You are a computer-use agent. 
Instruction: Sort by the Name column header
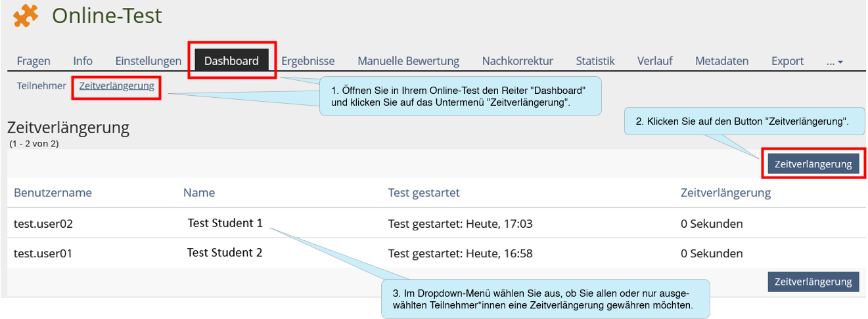[x=199, y=193]
